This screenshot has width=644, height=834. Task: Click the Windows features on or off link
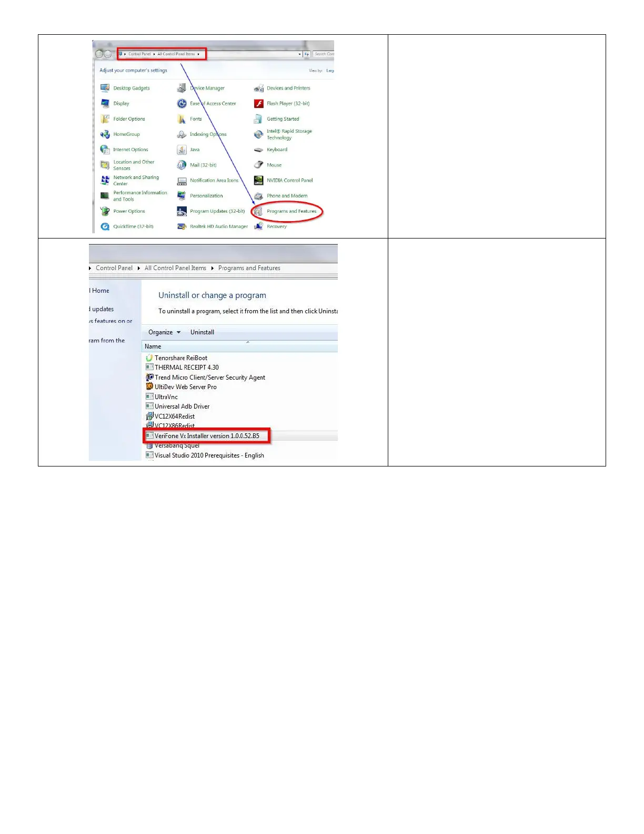[x=110, y=321]
